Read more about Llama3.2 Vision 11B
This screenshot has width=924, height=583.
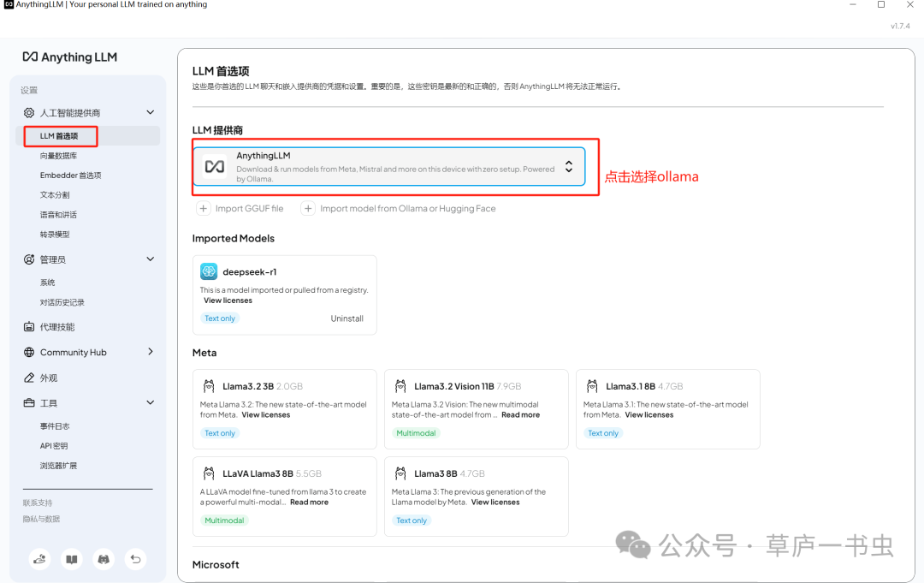[520, 415]
